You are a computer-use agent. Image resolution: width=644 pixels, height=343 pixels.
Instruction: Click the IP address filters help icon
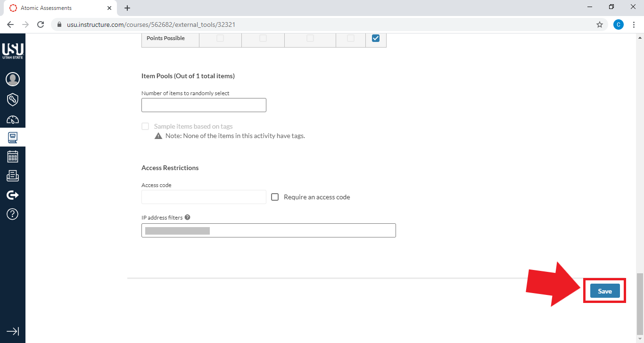click(188, 218)
